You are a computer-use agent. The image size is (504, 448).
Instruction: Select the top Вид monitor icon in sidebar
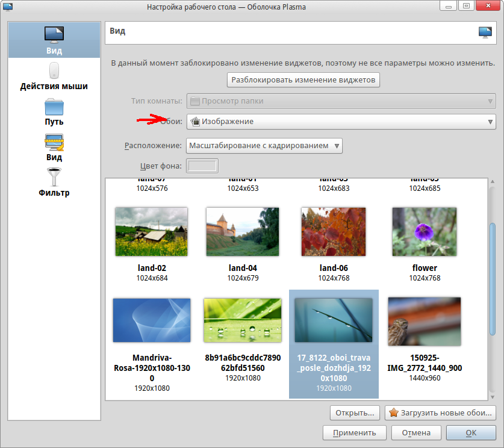tap(54, 35)
